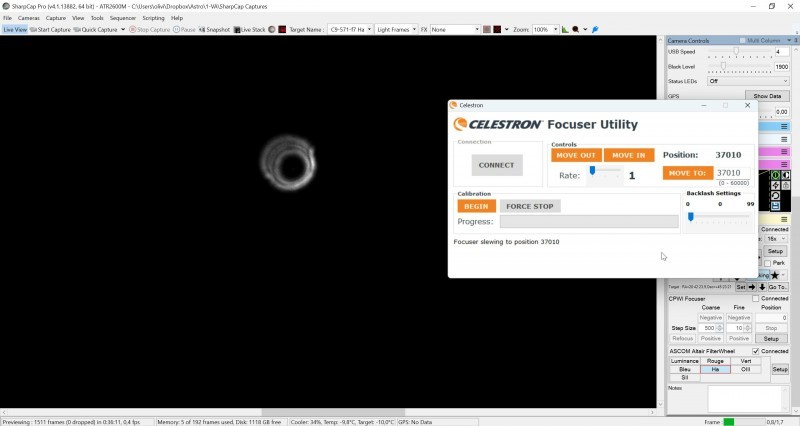Click the focus score tool icon
The width and height of the screenshot is (800, 426).
(576, 30)
